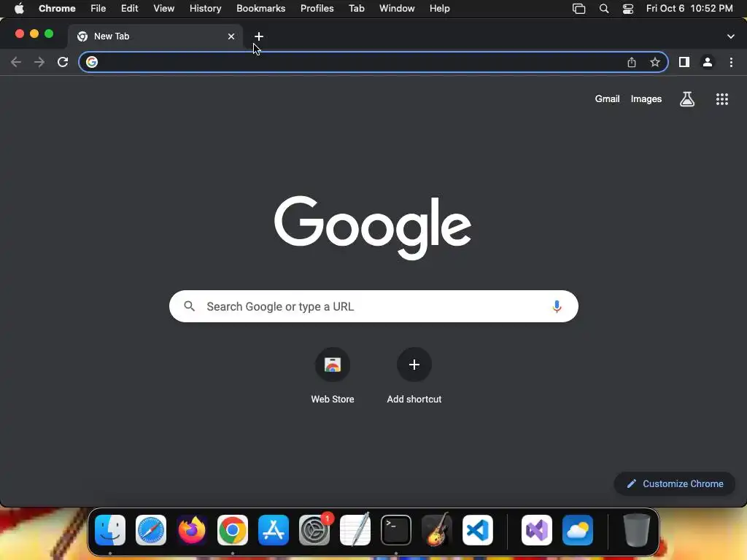Open TextEdit from the dock
This screenshot has width=747, height=560.
click(355, 530)
